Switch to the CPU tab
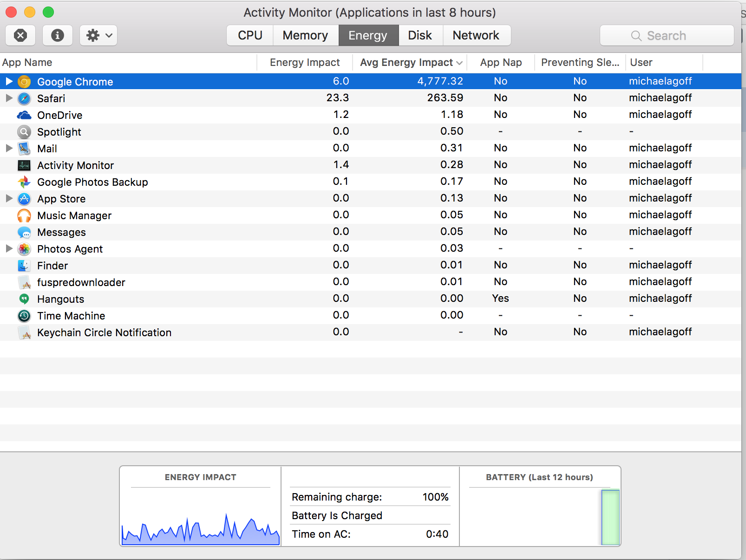The image size is (746, 560). 250,35
